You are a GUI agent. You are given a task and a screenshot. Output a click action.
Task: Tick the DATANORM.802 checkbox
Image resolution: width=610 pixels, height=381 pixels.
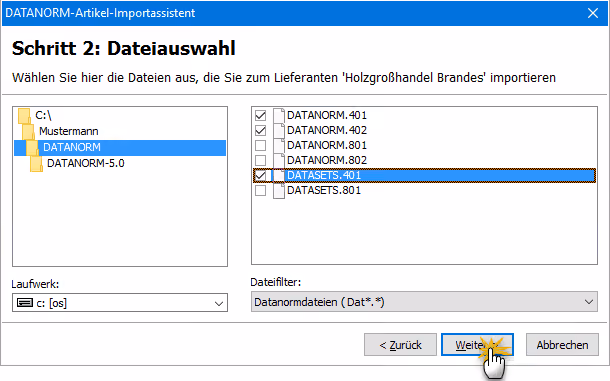tap(260, 160)
